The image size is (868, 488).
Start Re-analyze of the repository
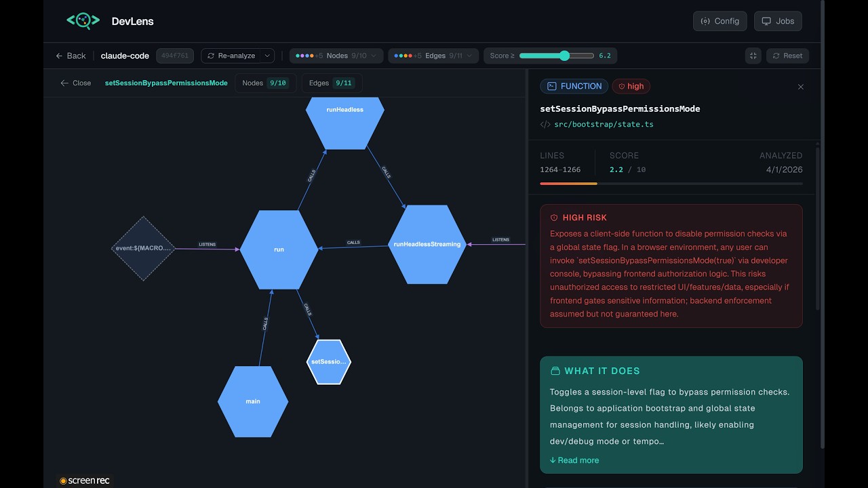point(231,56)
